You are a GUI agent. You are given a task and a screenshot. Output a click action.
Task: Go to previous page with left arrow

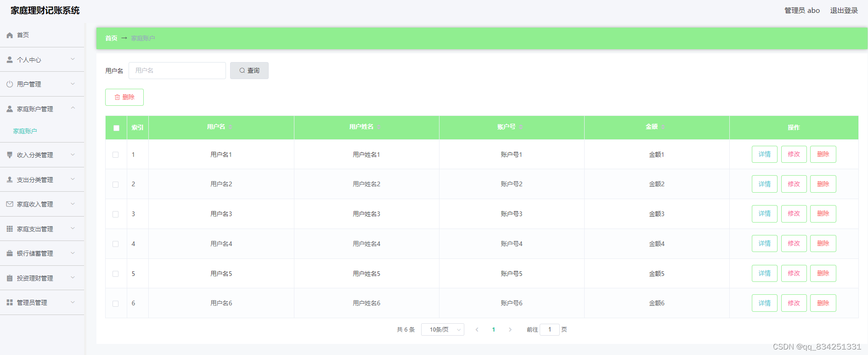477,330
